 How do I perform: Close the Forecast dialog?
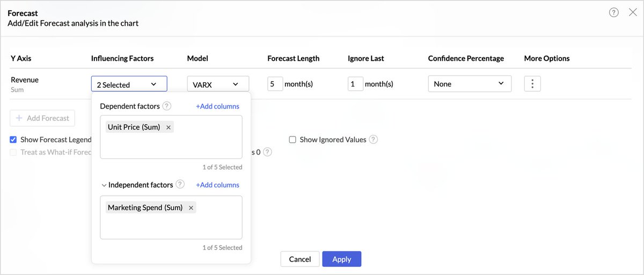point(633,12)
